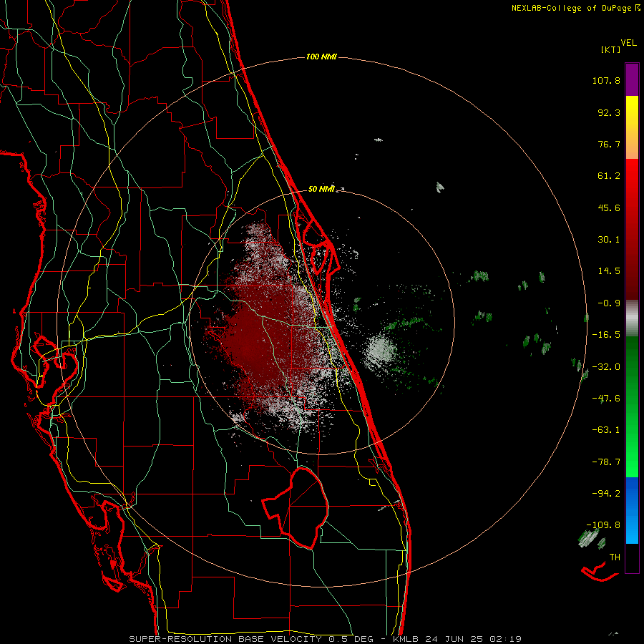This screenshot has width=644, height=644.
Task: Click the purple segment of the velocity color bar
Action: (x=632, y=79)
